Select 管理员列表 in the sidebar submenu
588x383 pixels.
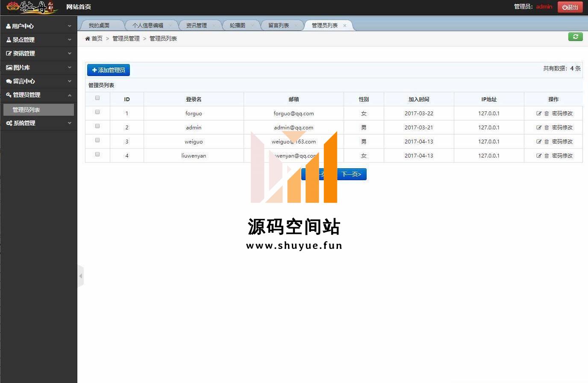[x=38, y=110]
